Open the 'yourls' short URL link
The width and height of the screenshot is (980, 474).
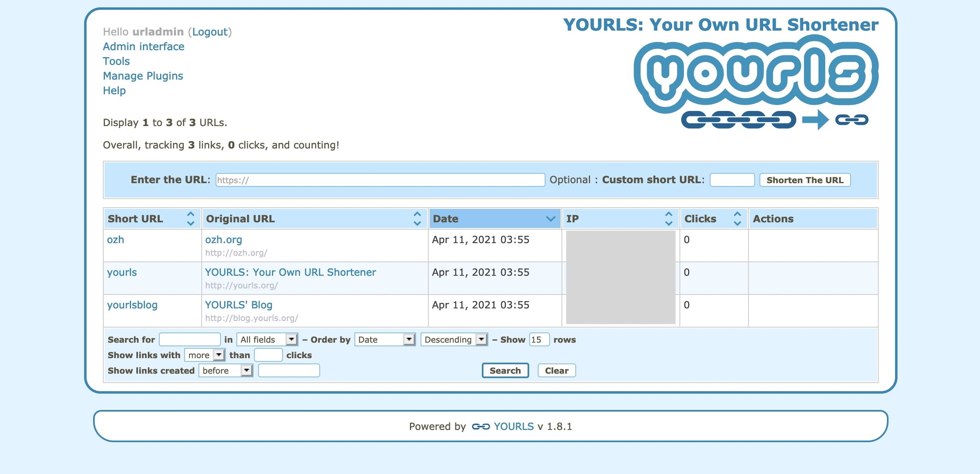tap(122, 272)
